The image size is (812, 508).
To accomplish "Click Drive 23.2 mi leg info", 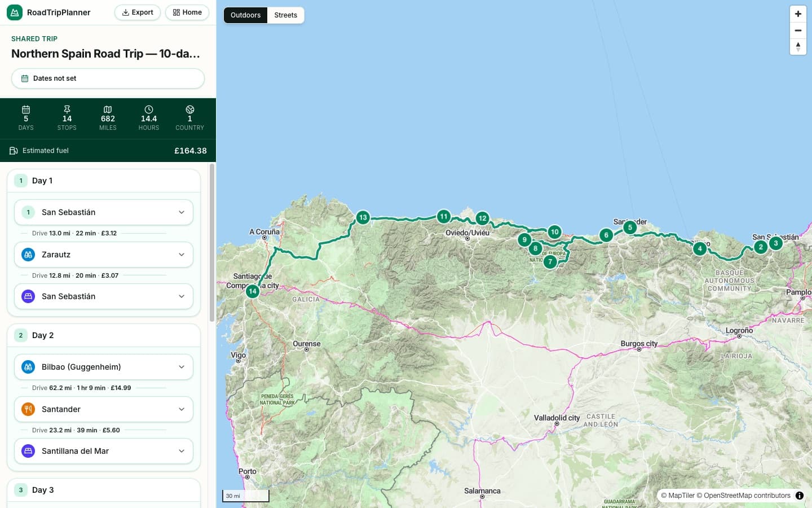I will (x=76, y=430).
